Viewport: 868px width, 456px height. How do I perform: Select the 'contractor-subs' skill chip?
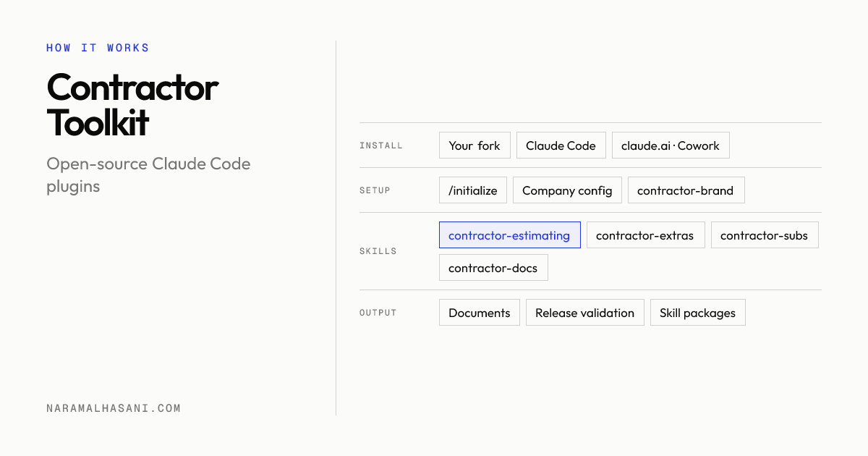[x=765, y=235]
